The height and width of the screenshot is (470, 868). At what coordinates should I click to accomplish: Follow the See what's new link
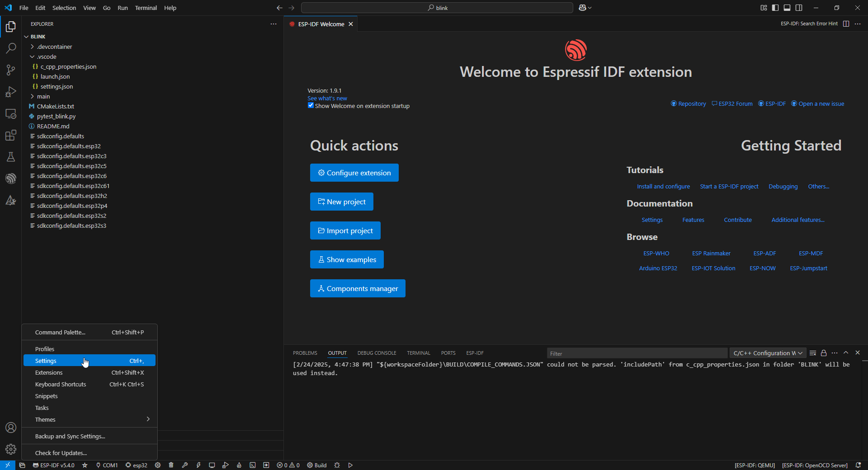pos(327,98)
